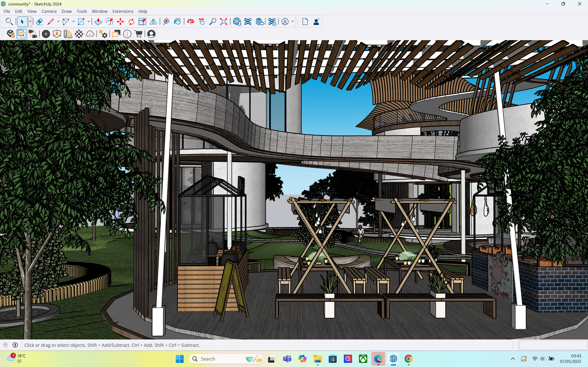The height and width of the screenshot is (367, 588).
Task: Open the Line tool dropdown arrow
Action: [58, 22]
